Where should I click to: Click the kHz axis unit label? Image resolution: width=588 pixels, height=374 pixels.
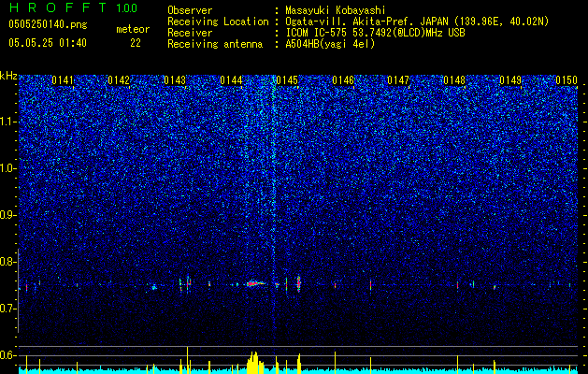9,76
